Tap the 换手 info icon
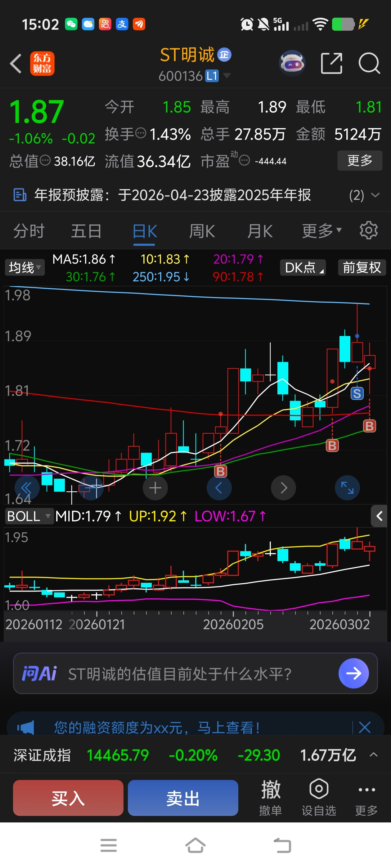391x868 pixels. coord(141,133)
